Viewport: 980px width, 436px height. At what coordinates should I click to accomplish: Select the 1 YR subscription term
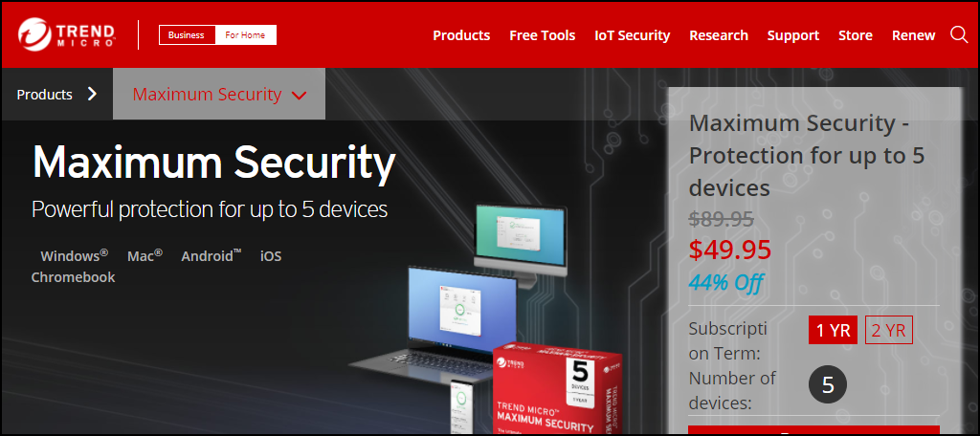click(833, 331)
